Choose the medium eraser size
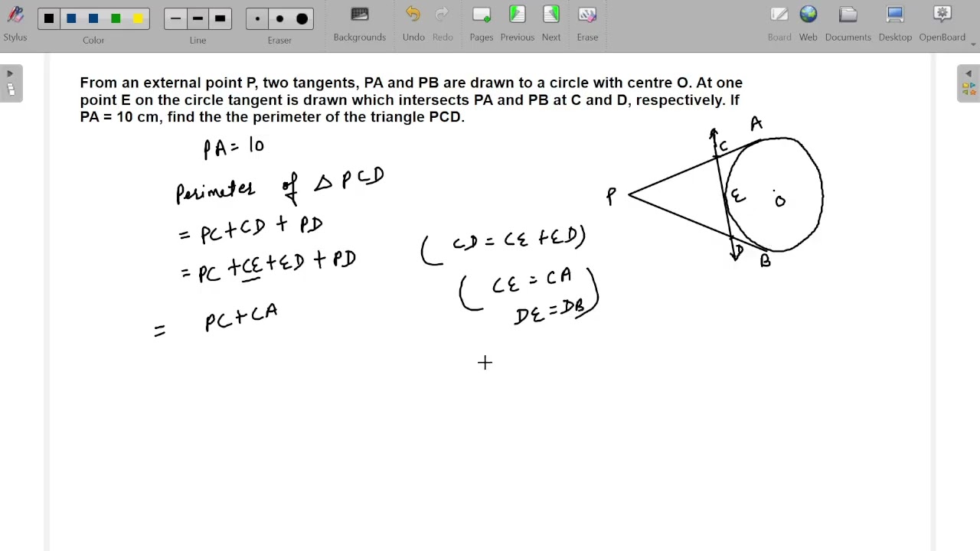 tap(279, 18)
